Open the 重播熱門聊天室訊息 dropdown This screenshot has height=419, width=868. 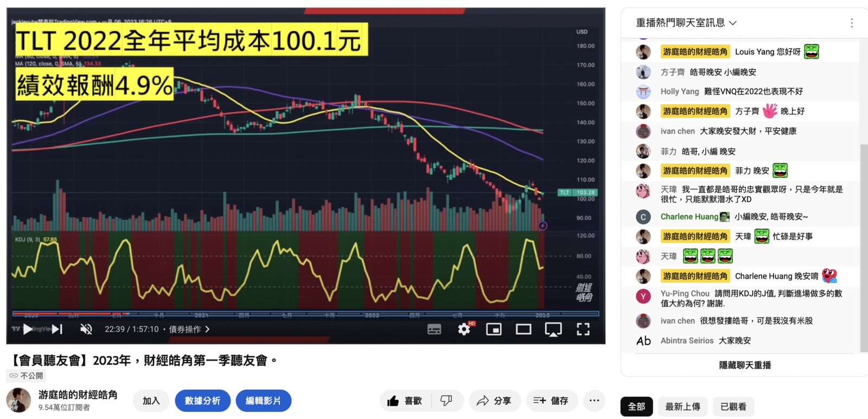(x=686, y=23)
